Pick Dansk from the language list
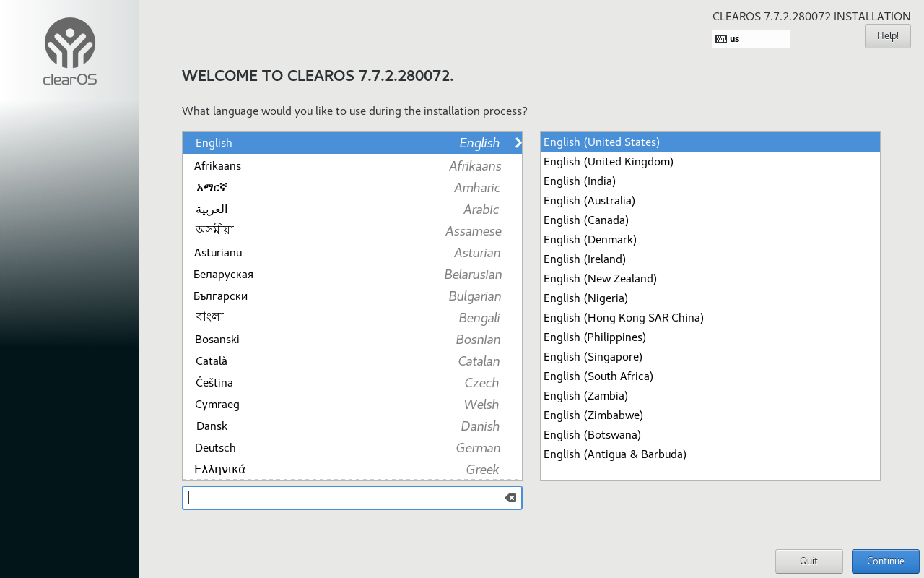Viewport: 924px width, 578px height. pyautogui.click(x=352, y=426)
